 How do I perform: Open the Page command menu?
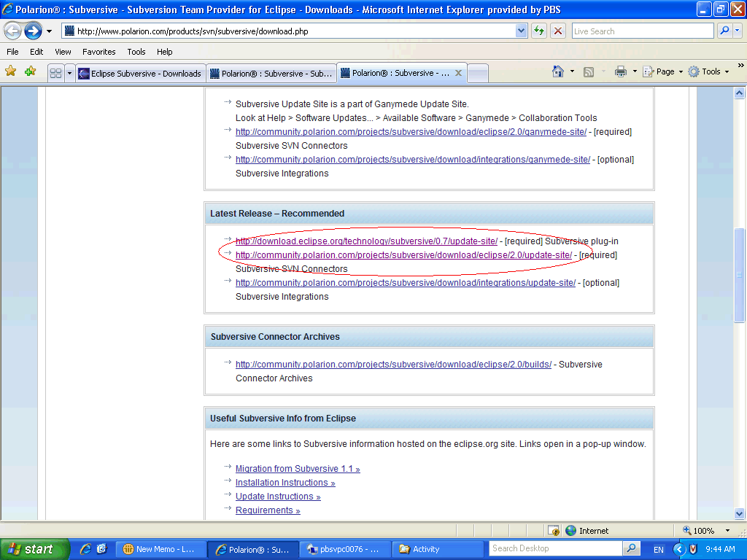click(x=662, y=72)
